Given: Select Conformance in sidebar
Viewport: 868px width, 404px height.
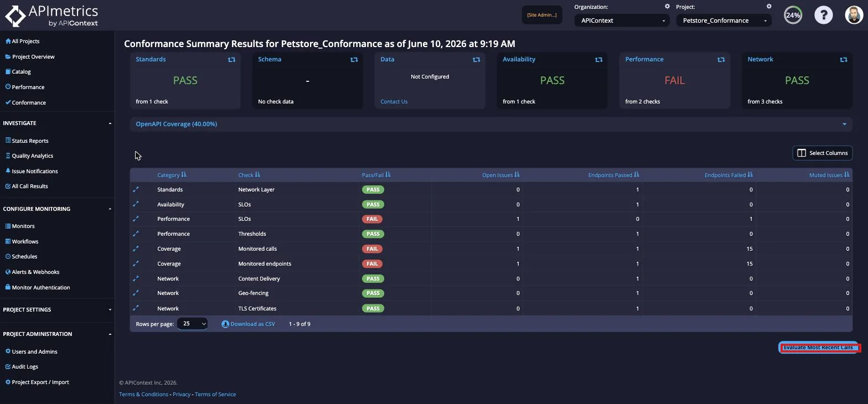Looking at the screenshot, I should [x=25, y=102].
